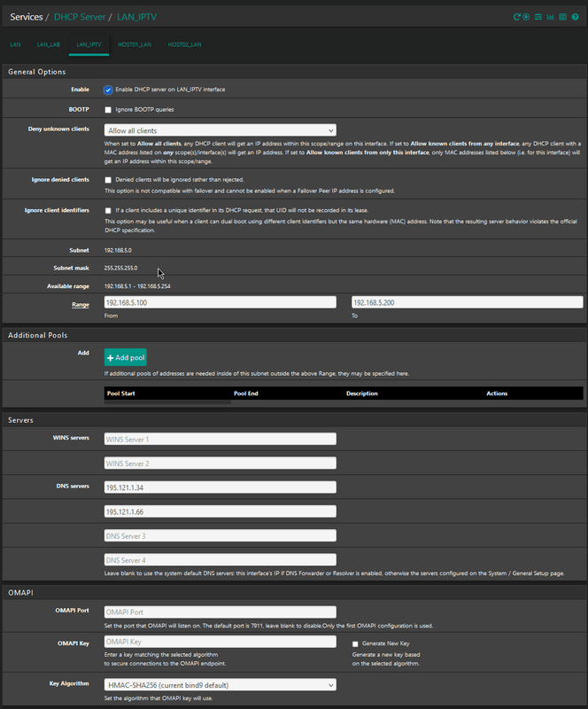Click the Servers section header
The image size is (588, 709).
(x=20, y=420)
